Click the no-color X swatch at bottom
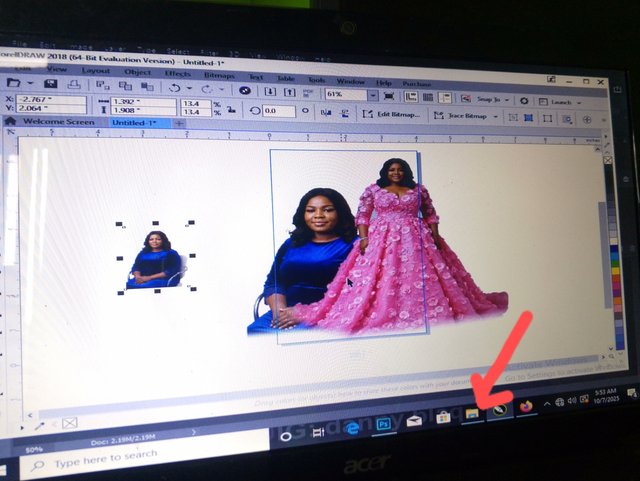The height and width of the screenshot is (481, 640). click(x=69, y=423)
